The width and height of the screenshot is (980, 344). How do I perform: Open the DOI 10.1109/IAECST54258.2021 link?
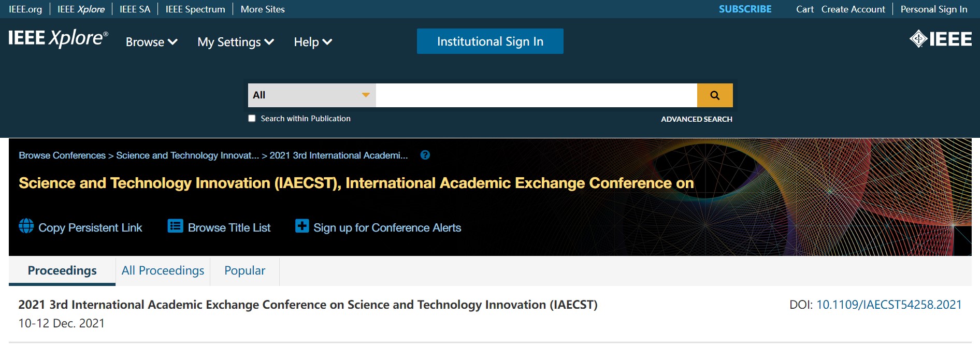[889, 305]
